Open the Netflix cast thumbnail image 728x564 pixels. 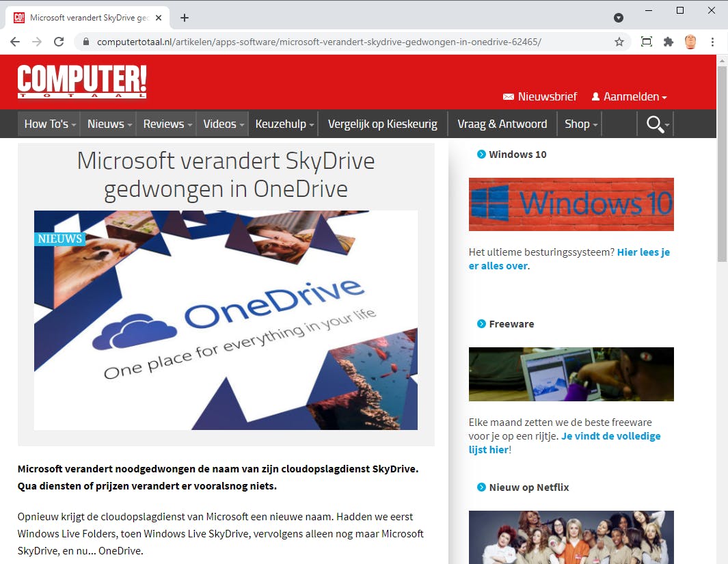571,537
